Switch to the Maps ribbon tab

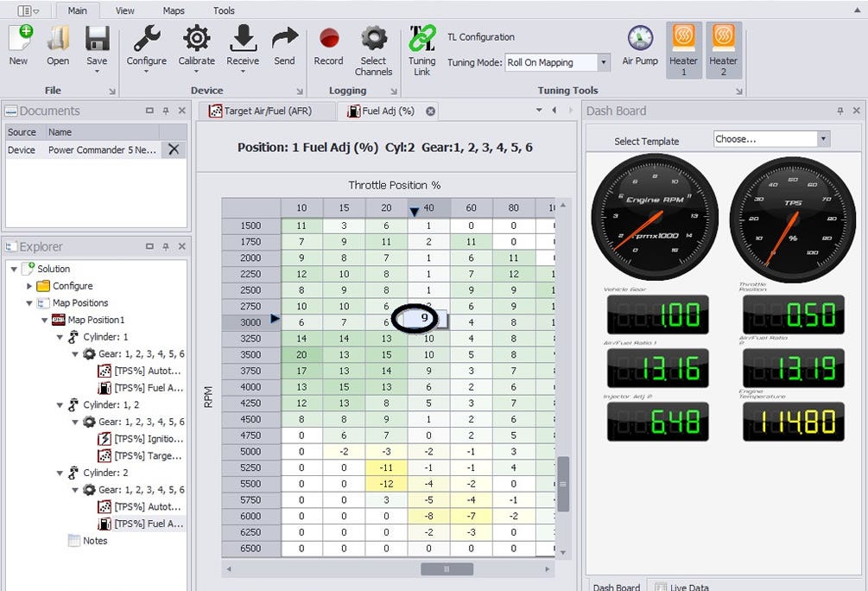pos(174,10)
